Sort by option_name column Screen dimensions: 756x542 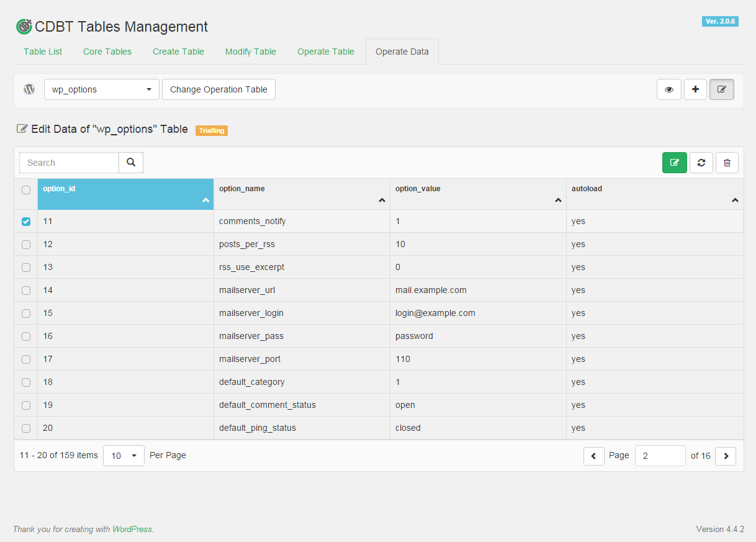pos(302,194)
